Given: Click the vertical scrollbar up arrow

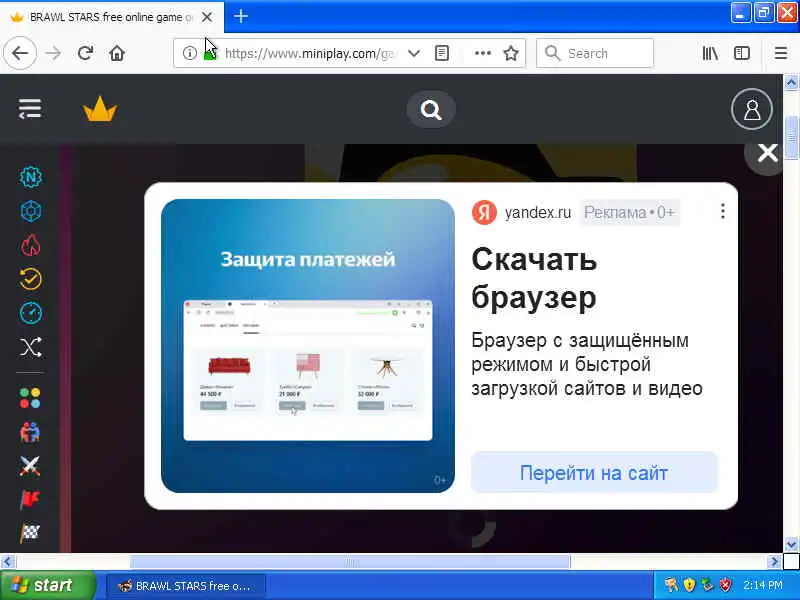Looking at the screenshot, I should [791, 83].
